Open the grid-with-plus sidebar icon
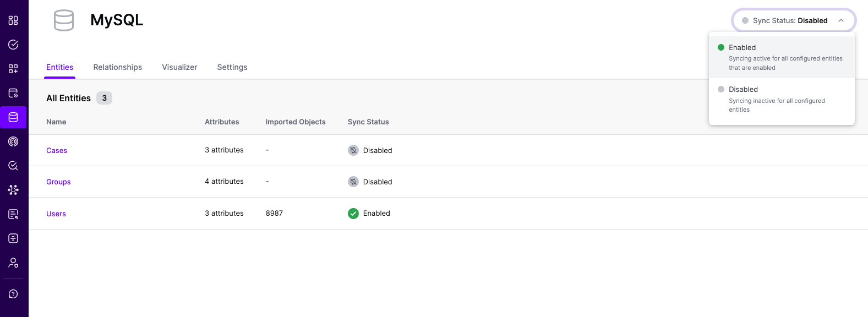The height and width of the screenshot is (317, 868). point(13,69)
